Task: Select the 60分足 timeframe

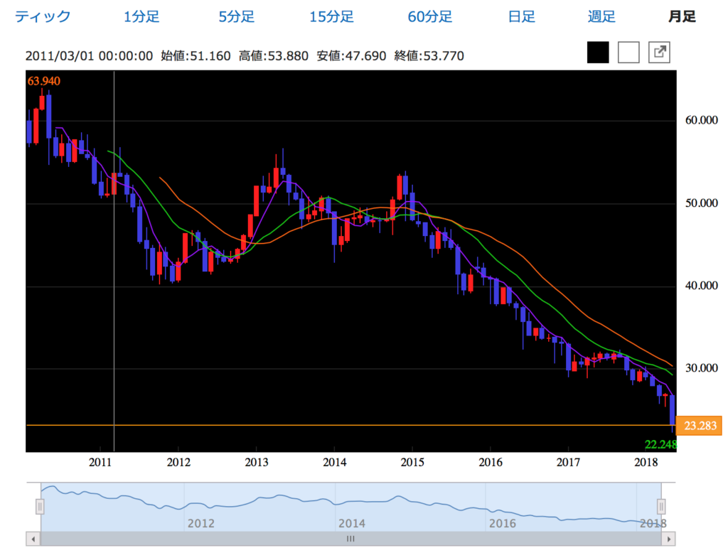Action: [x=430, y=17]
